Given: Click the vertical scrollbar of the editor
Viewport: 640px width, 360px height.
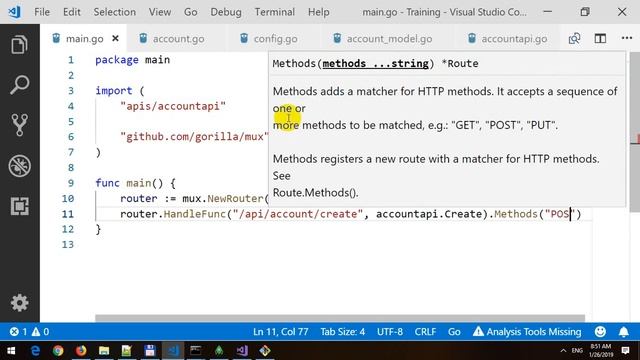Looking at the screenshot, I should (x=635, y=132).
